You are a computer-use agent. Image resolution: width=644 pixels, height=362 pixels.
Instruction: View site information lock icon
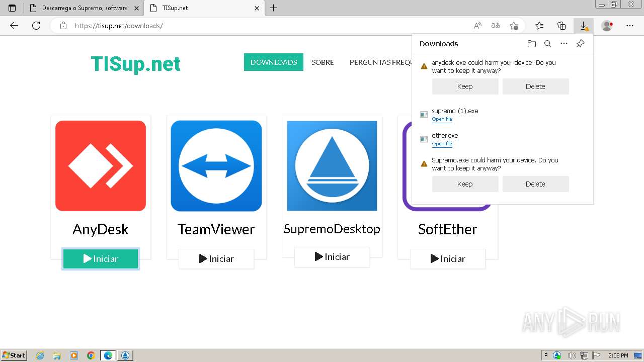point(63,26)
